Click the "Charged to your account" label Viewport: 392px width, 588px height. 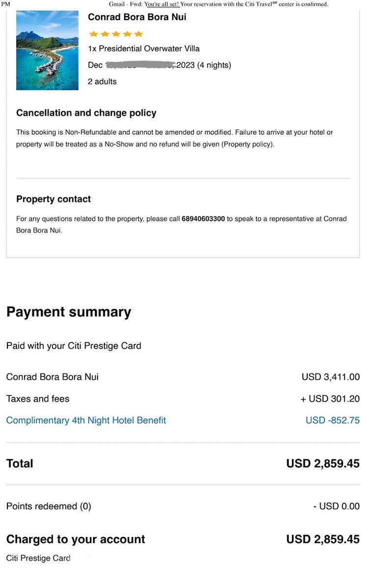75,539
